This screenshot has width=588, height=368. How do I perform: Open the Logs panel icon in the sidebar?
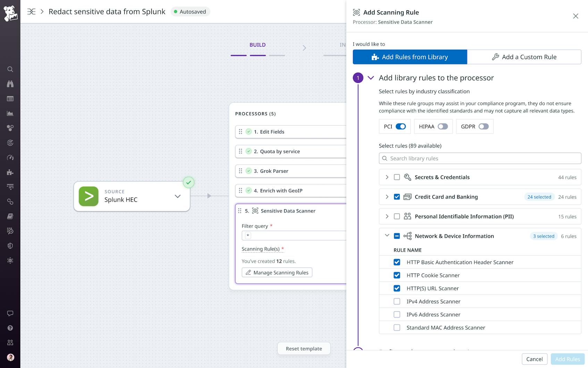tap(10, 99)
